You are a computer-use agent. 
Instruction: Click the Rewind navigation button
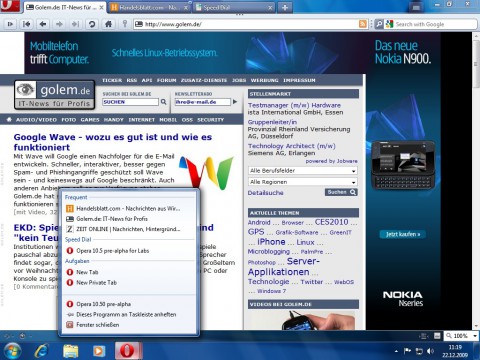tap(27, 24)
